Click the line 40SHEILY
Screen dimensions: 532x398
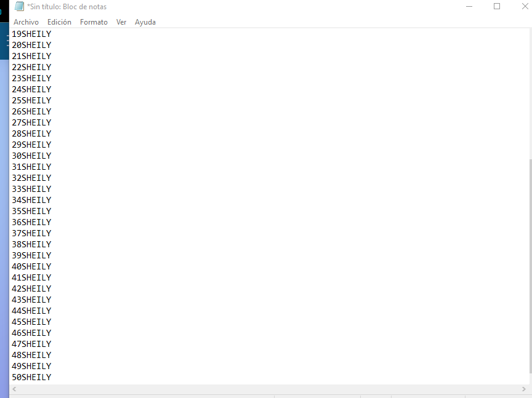(31, 266)
